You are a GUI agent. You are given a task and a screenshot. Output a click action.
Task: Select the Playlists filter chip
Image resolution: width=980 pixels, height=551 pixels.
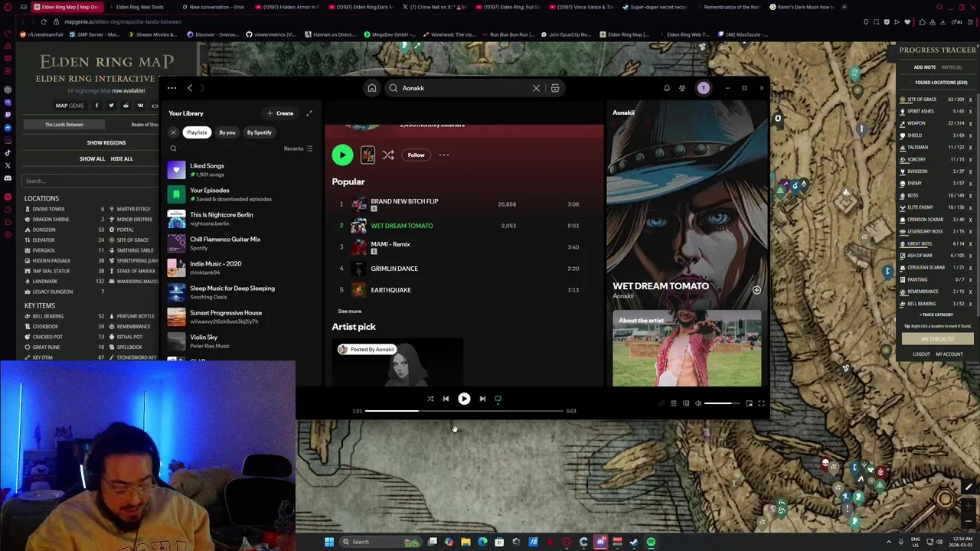pos(197,132)
